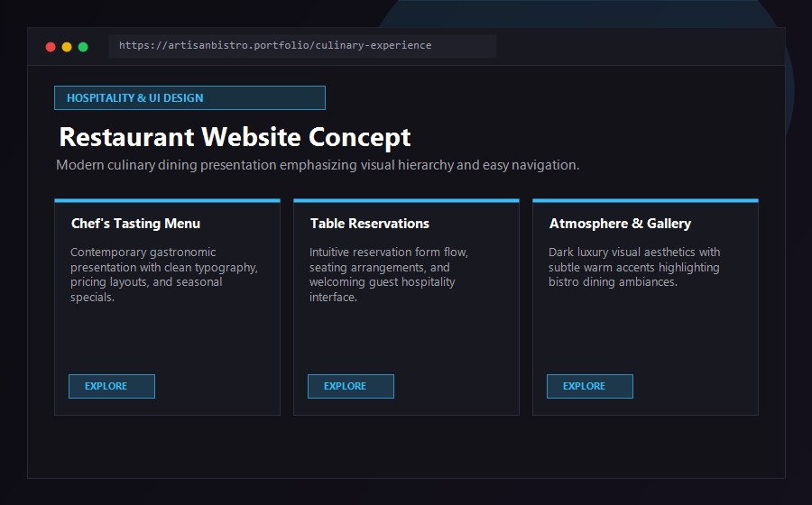Click the subtitle beginning 'Modern culinary dining presentation'

click(x=318, y=165)
